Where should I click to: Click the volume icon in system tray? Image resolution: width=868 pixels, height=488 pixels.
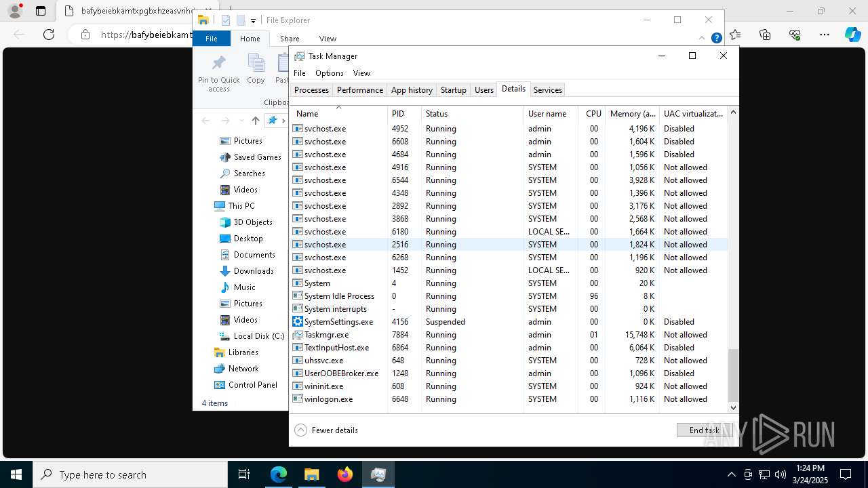pos(780,474)
